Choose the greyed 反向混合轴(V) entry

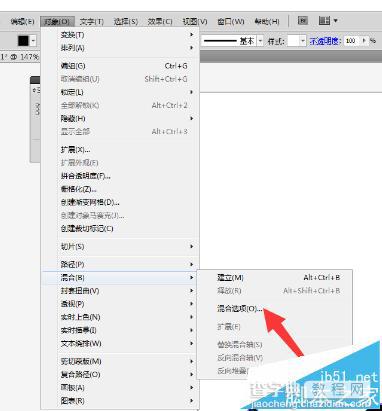pos(274,358)
